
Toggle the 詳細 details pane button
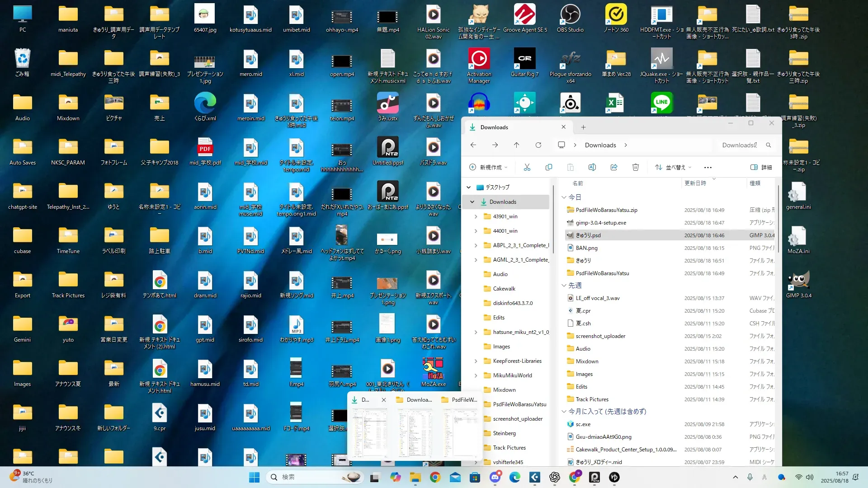[761, 167]
